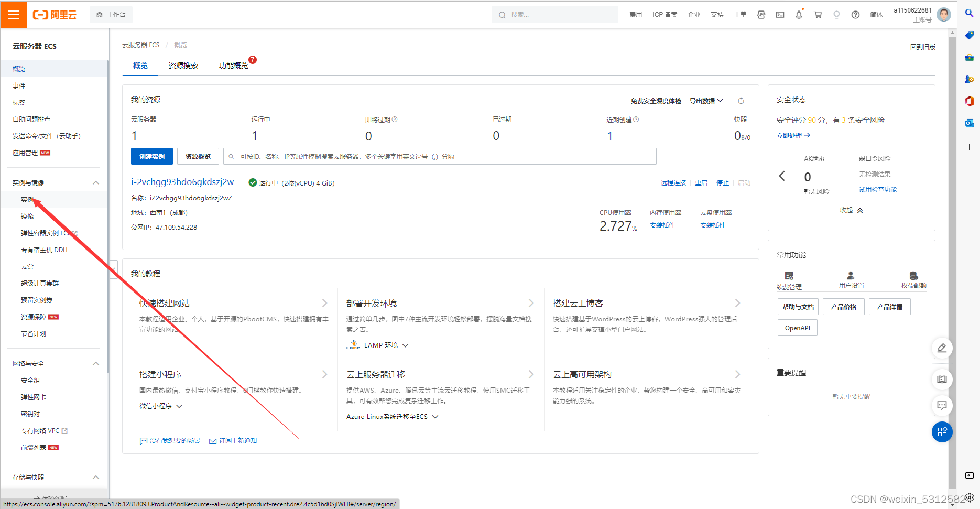Open 权益配额 shortcut icon
Viewport: 980px width, 509px height.
click(x=913, y=275)
